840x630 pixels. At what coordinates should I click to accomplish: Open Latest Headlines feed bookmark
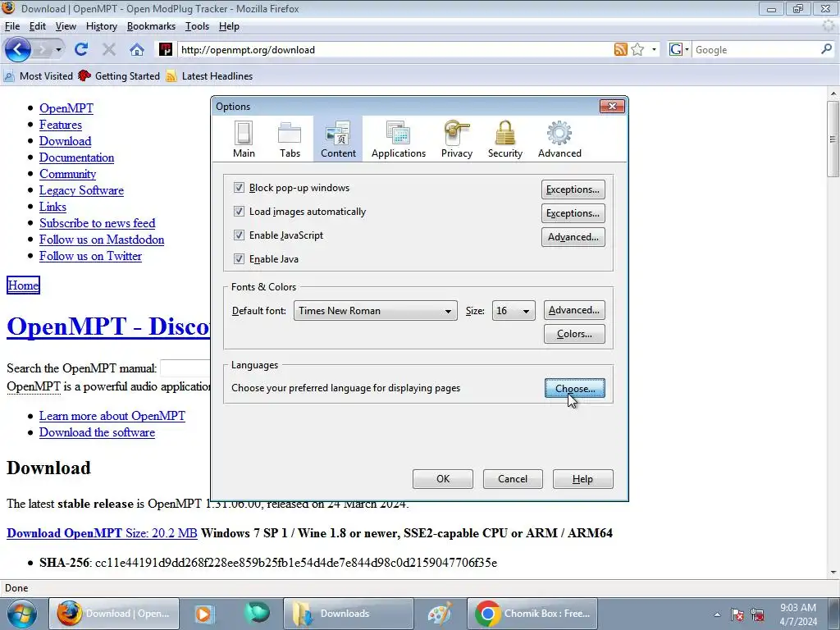(209, 76)
